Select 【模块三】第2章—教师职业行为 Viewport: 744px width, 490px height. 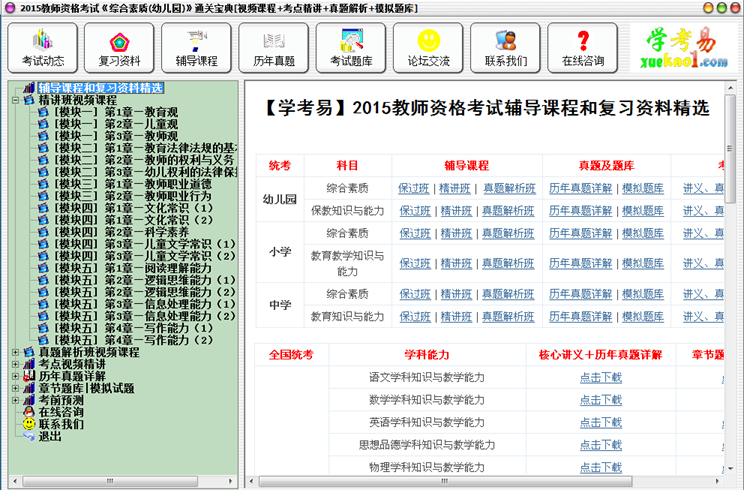point(132,196)
